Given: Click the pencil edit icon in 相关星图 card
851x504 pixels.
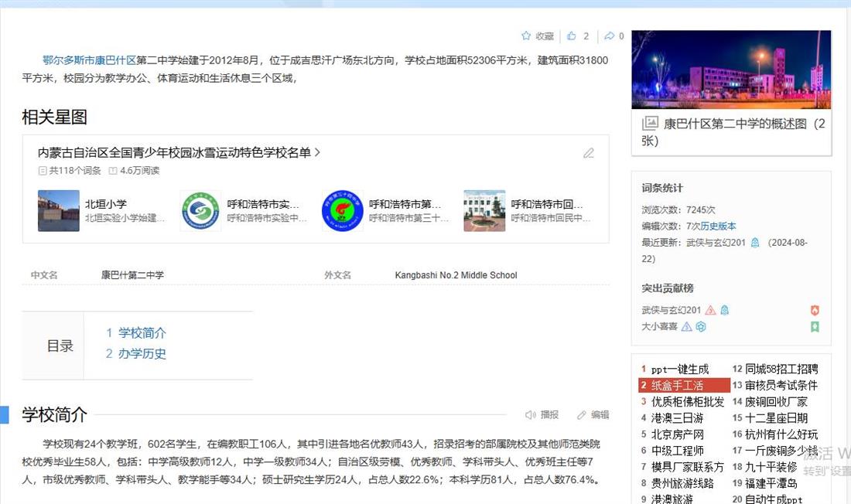Looking at the screenshot, I should [x=588, y=153].
